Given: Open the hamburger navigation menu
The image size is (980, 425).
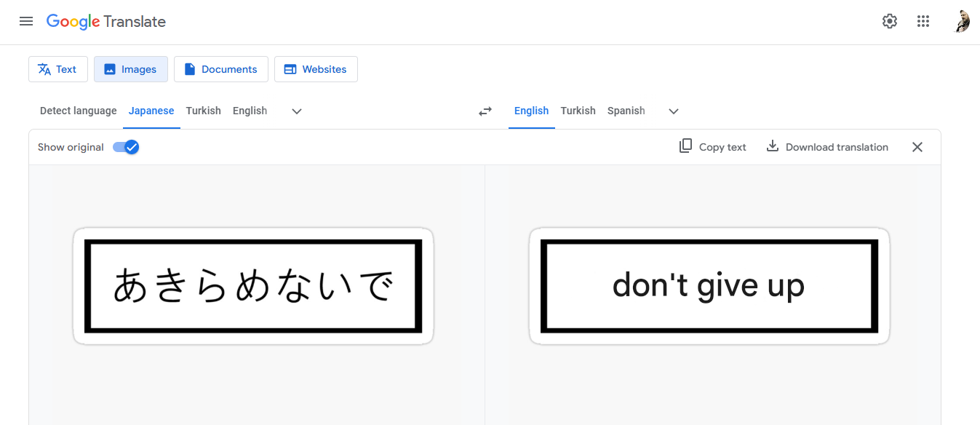Looking at the screenshot, I should click(26, 21).
